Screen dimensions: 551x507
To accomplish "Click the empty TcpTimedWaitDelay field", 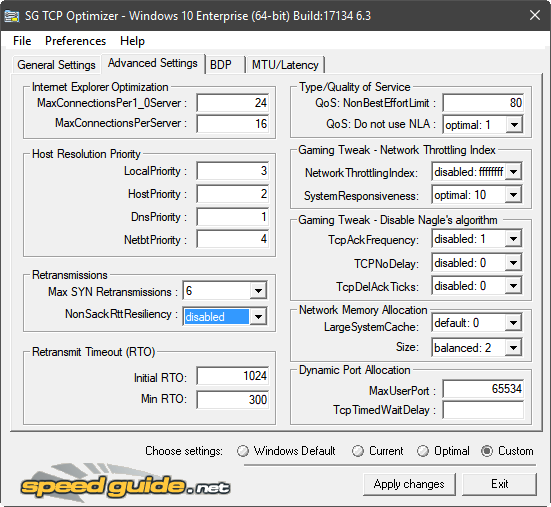I will [483, 410].
